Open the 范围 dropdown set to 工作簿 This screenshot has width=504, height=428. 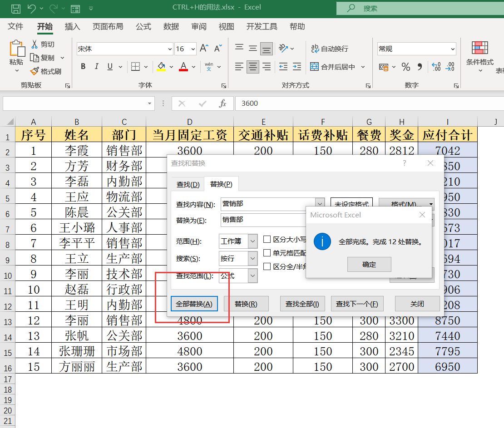[x=253, y=241]
